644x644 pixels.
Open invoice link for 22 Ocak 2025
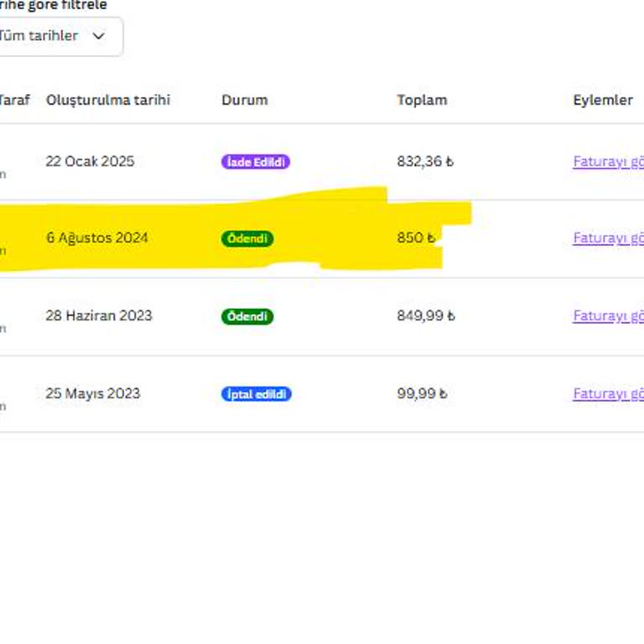point(608,161)
